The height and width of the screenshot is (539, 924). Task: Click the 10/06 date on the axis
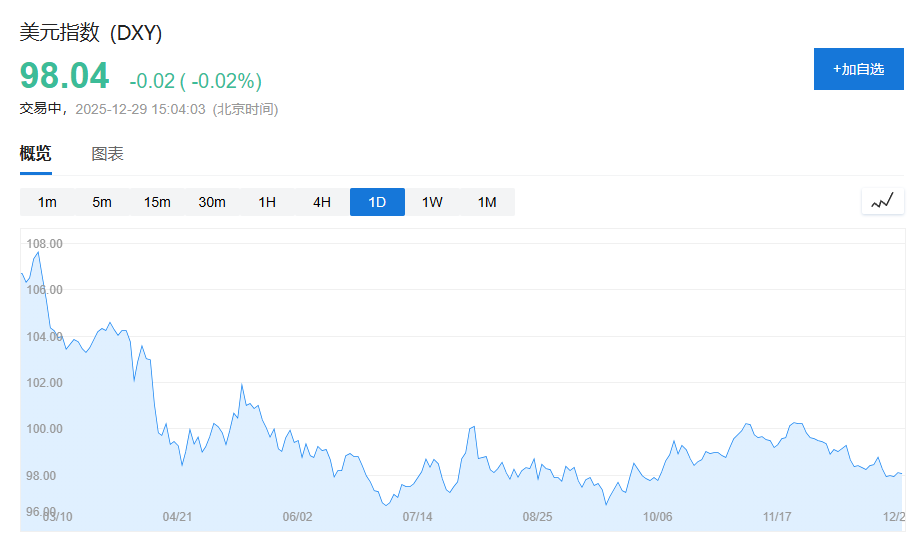click(657, 517)
